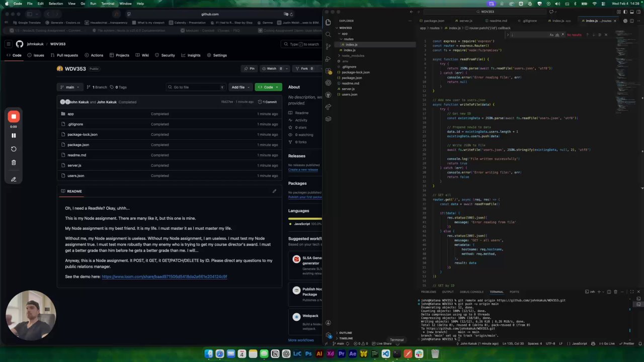Open package-lock.json in GitHub file list
This screenshot has height=362, width=644.
click(x=83, y=134)
